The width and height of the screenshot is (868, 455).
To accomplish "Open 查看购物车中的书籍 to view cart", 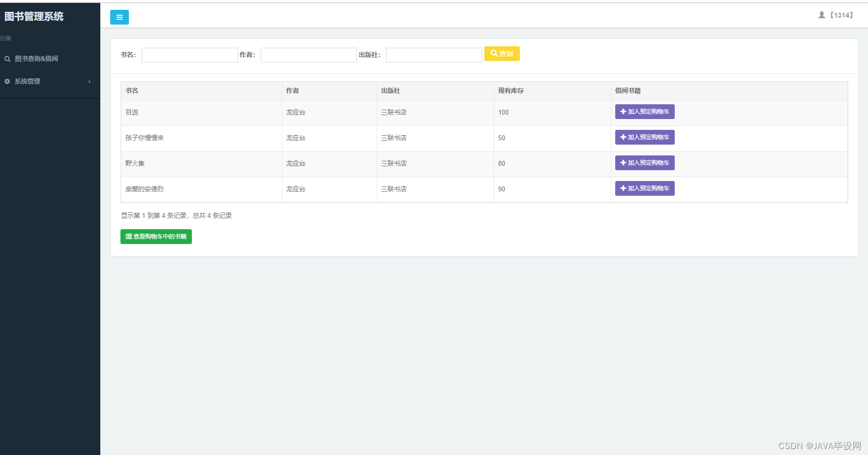I will [156, 237].
